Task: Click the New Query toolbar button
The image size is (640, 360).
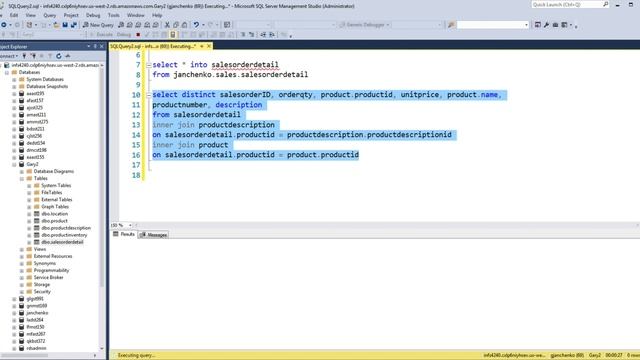Action: coord(98,25)
